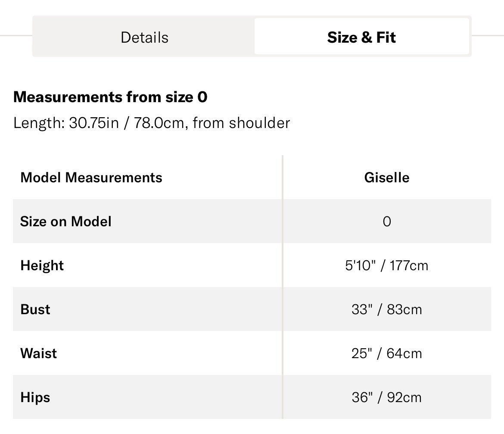Select the Bust row label
The height and width of the screenshot is (434, 504).
[35, 309]
